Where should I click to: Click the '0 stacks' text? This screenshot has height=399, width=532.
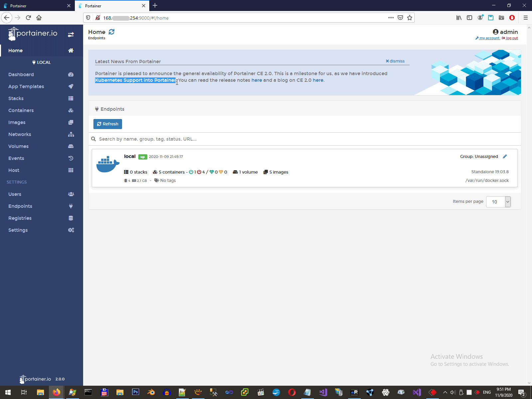click(138, 172)
